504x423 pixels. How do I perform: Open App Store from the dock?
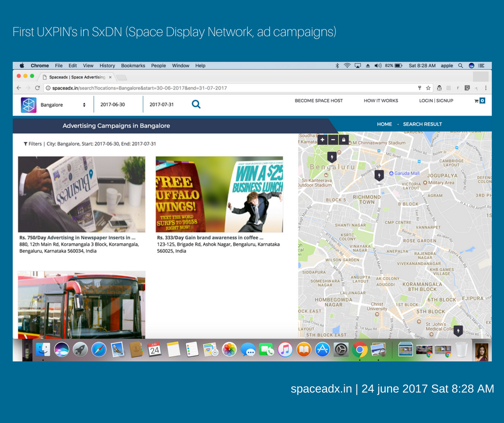(x=322, y=349)
